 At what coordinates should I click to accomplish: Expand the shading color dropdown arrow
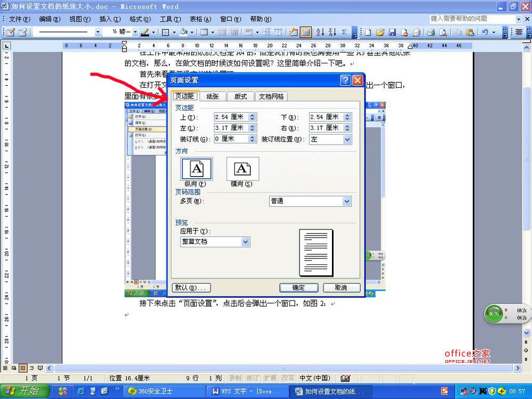coord(192,32)
